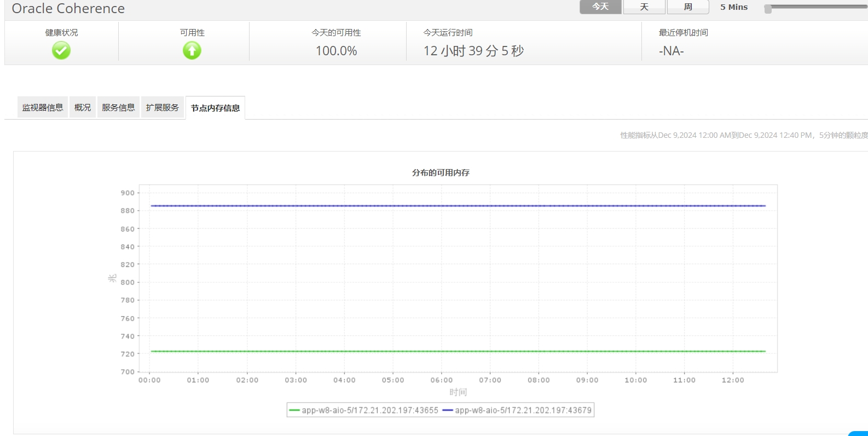Select the 天 time range button
868x436 pixels.
pyautogui.click(x=644, y=7)
